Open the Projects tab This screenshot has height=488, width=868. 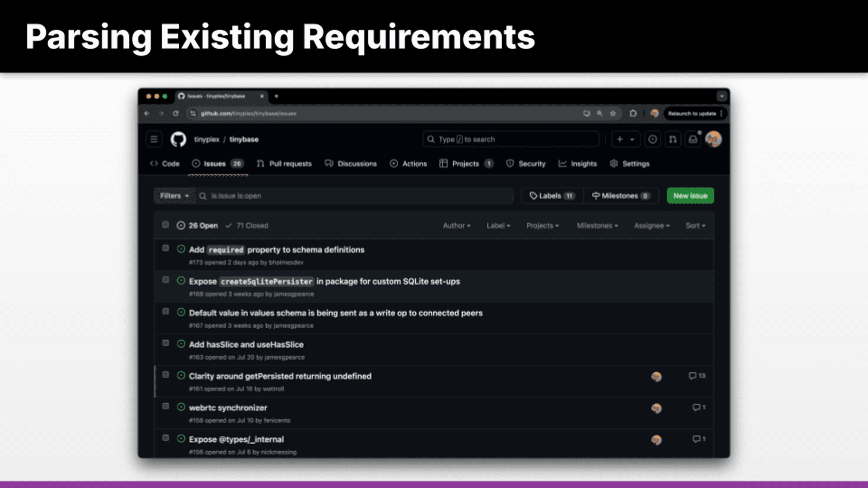coord(467,164)
